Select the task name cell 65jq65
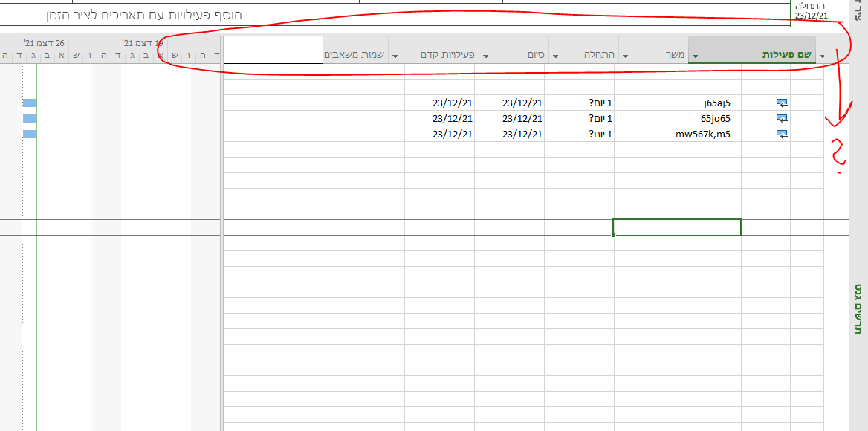Screen dimensions: 868x431 (x=678, y=118)
